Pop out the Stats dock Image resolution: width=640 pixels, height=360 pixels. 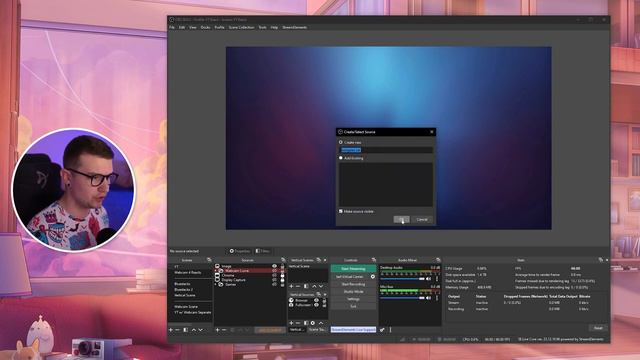tap(600, 260)
